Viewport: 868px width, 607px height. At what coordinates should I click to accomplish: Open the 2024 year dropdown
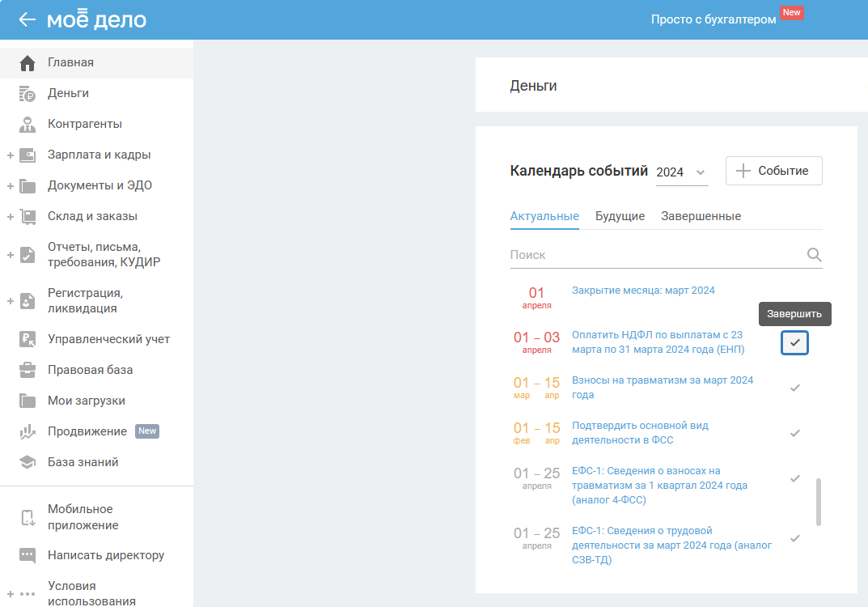pyautogui.click(x=681, y=172)
